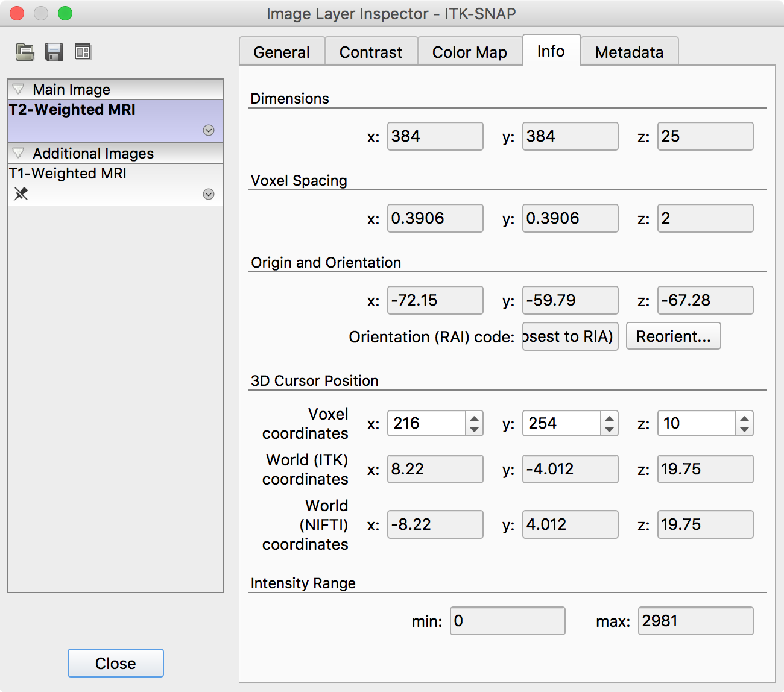The image size is (784, 692).
Task: Open the Metadata tab
Action: [630, 52]
